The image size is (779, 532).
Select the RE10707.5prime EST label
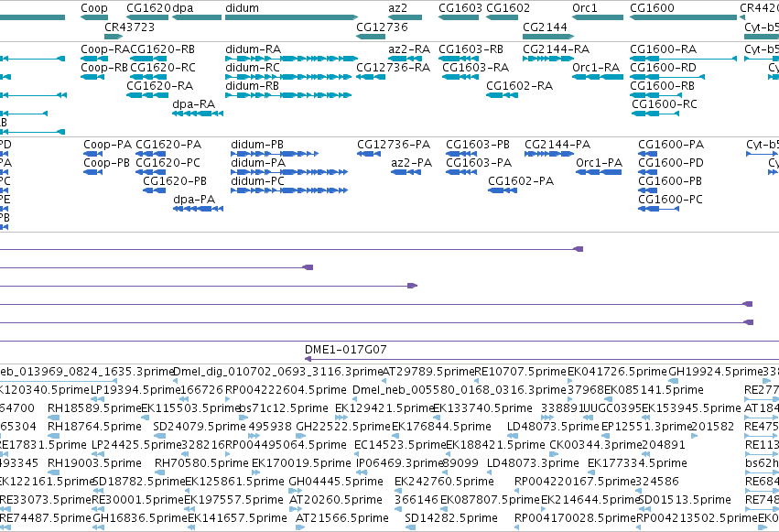coord(520,372)
